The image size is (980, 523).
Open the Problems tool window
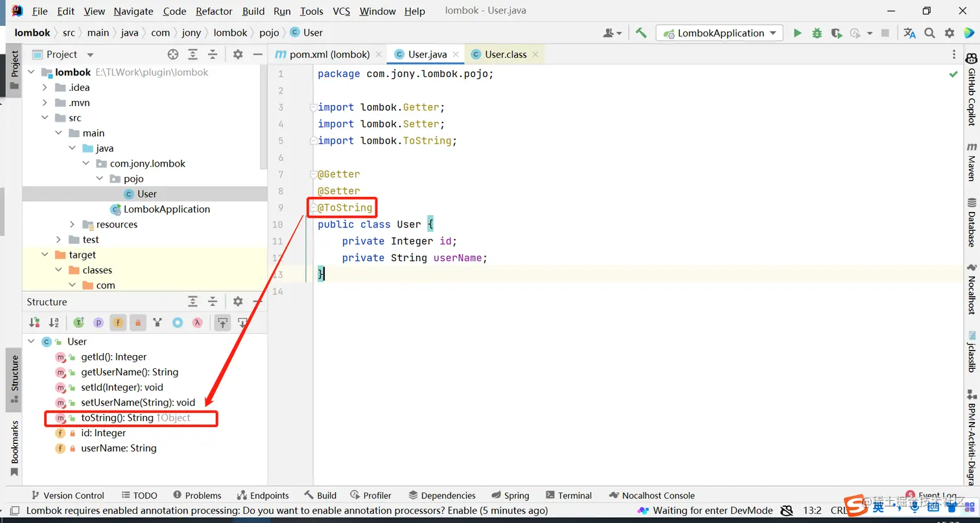tap(197, 495)
